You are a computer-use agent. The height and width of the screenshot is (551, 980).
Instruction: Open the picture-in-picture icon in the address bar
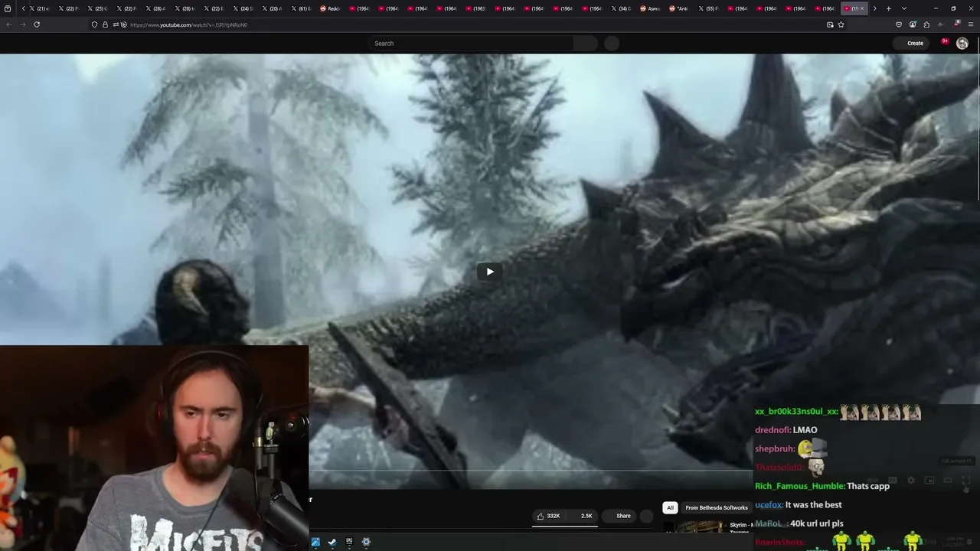click(830, 24)
